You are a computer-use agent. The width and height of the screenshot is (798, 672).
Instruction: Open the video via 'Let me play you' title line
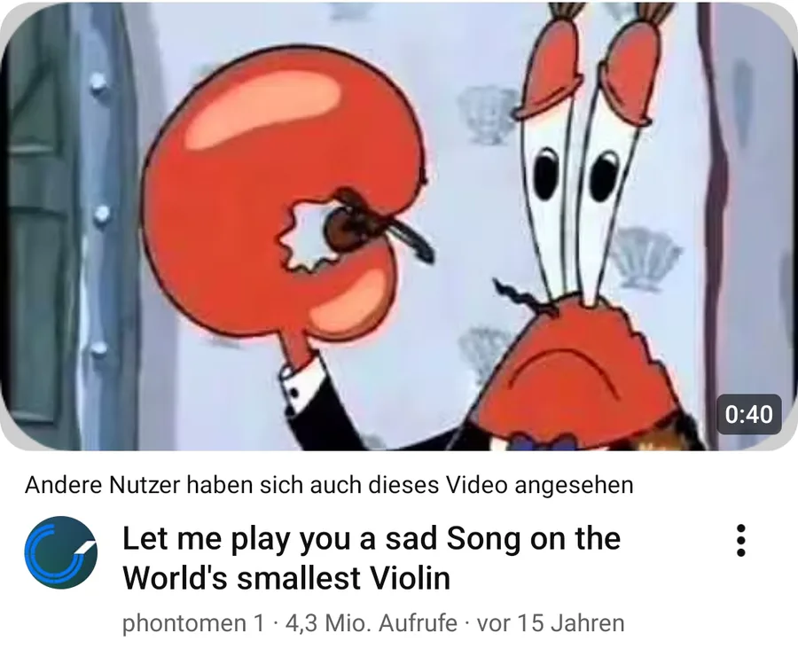tap(371, 538)
